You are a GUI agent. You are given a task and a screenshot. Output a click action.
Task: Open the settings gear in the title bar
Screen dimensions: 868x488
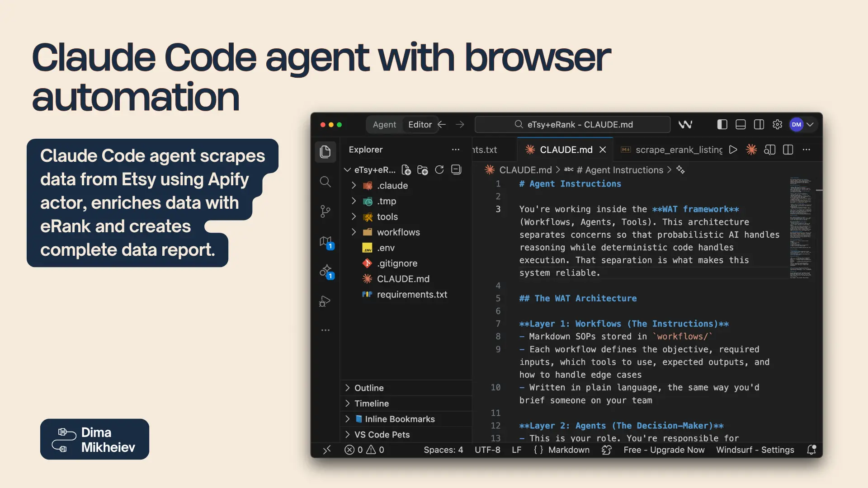tap(778, 125)
